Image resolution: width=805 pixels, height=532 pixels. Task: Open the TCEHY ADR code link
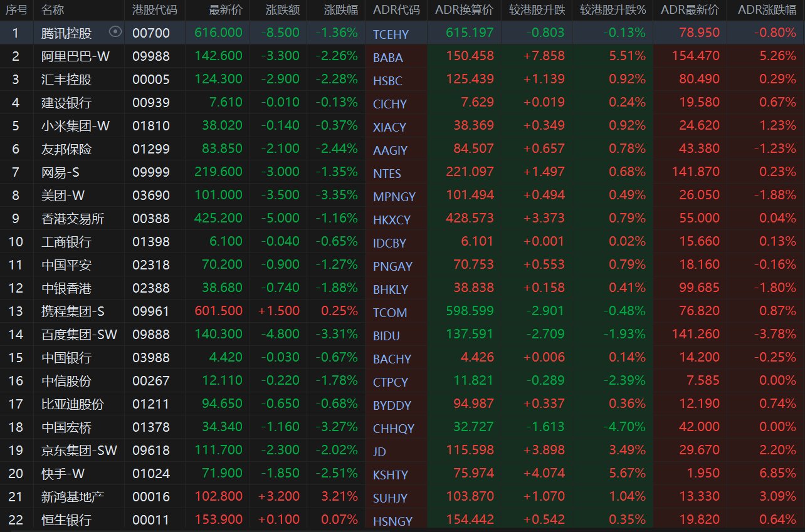(390, 34)
